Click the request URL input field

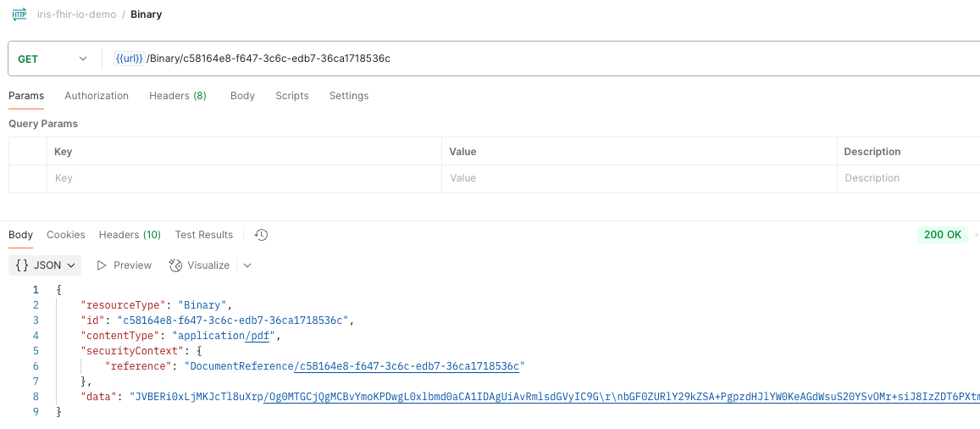551,58
